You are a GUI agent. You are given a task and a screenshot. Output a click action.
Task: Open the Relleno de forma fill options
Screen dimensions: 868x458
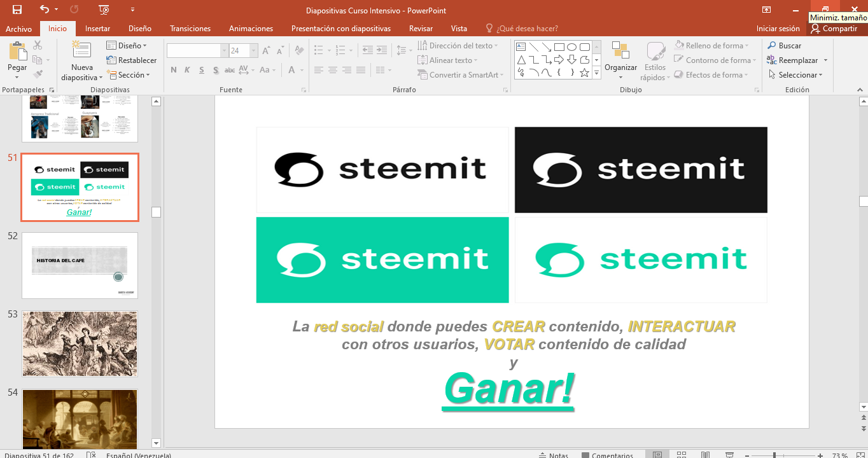coord(712,46)
